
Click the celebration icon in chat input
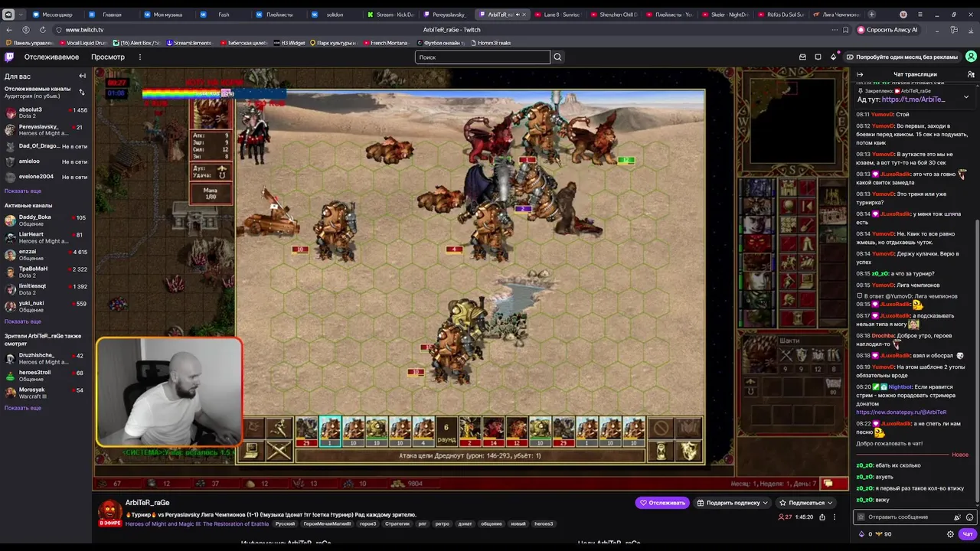(957, 517)
